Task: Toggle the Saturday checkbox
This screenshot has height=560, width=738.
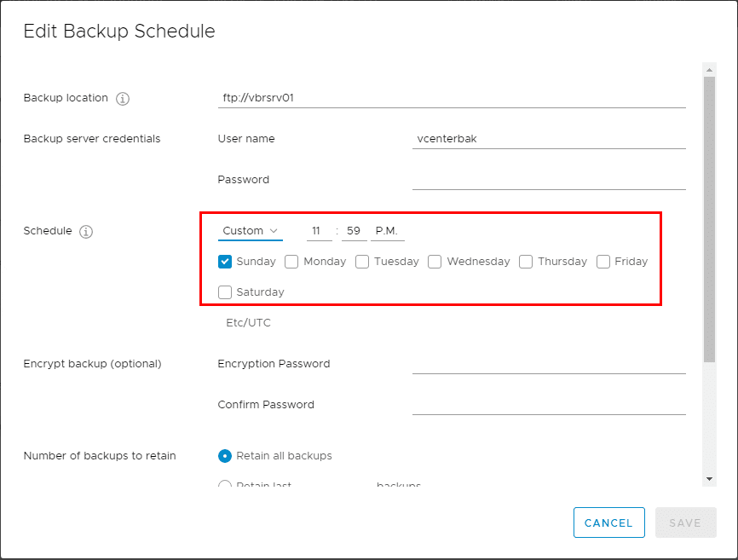Action: click(x=225, y=292)
